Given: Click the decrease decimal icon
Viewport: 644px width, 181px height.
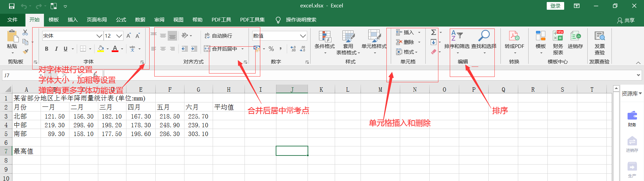Looking at the screenshot, I should (x=303, y=49).
